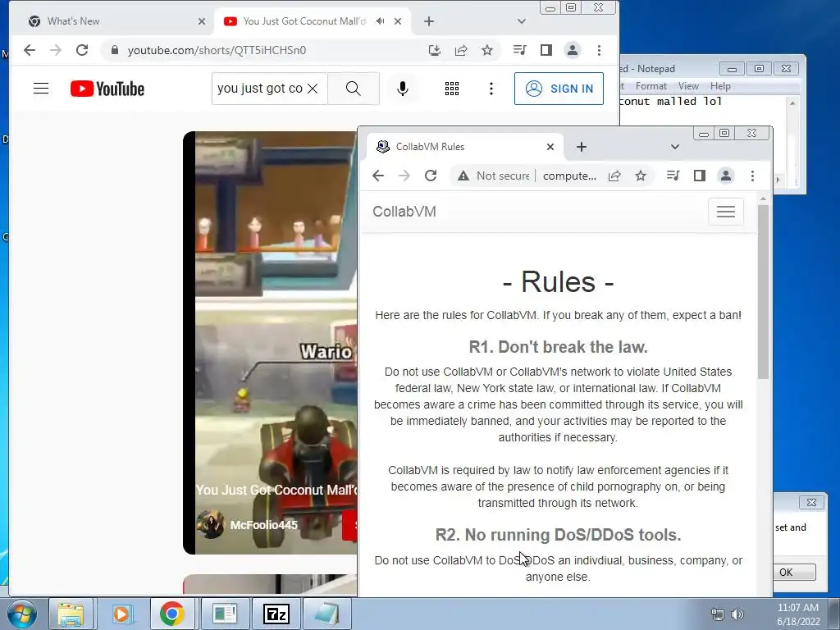Click the YouTube logo
The width and height of the screenshot is (840, 630).
coord(107,89)
